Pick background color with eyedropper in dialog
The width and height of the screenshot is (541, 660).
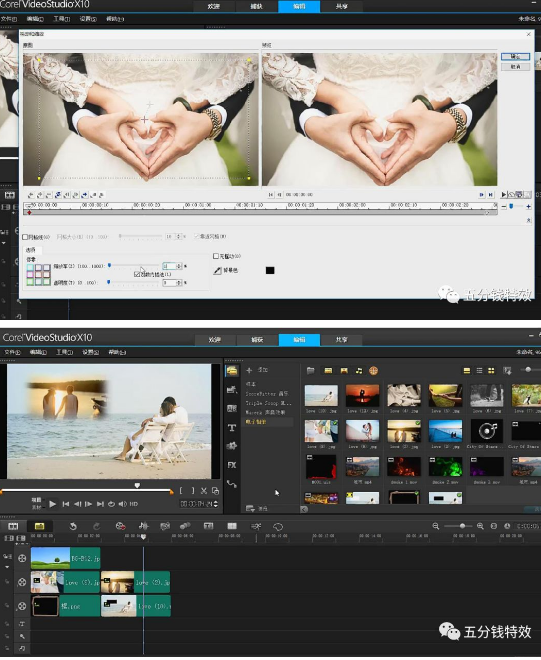pos(217,271)
